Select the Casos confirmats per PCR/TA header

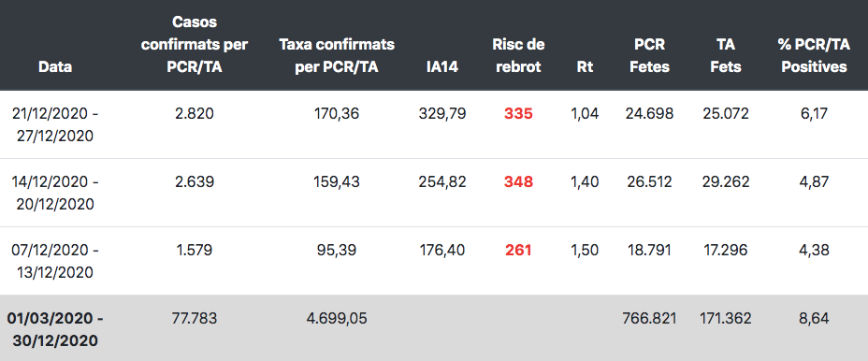pyautogui.click(x=195, y=44)
